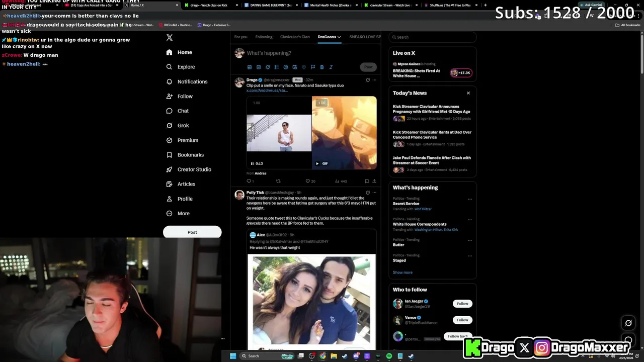View analytics of Drago's post
This screenshot has height=362, width=644.
(341, 181)
